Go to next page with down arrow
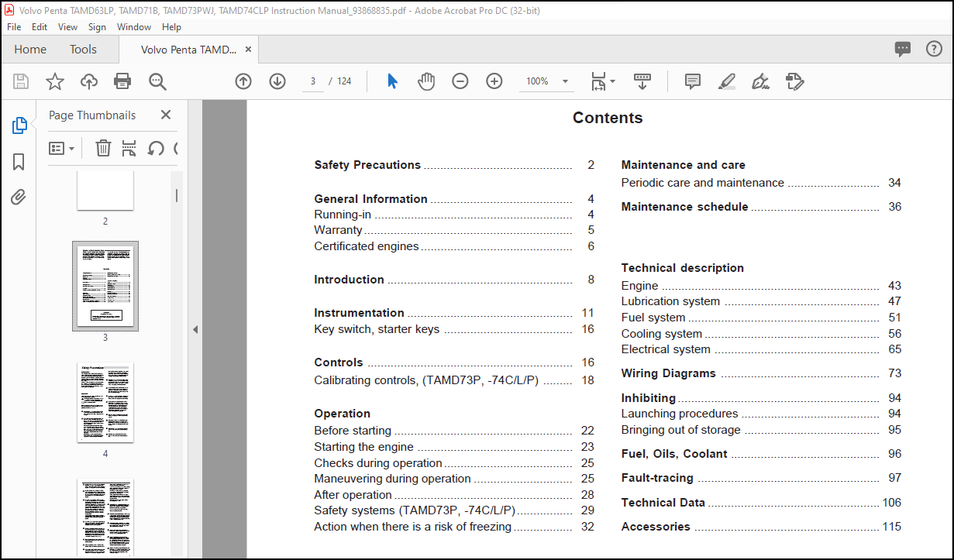This screenshot has width=954, height=560. coord(277,81)
